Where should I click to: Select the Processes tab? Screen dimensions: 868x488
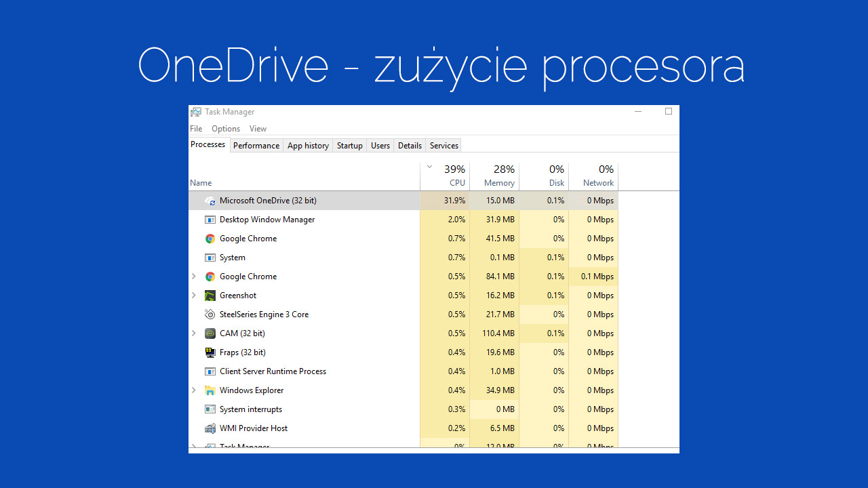pos(208,144)
